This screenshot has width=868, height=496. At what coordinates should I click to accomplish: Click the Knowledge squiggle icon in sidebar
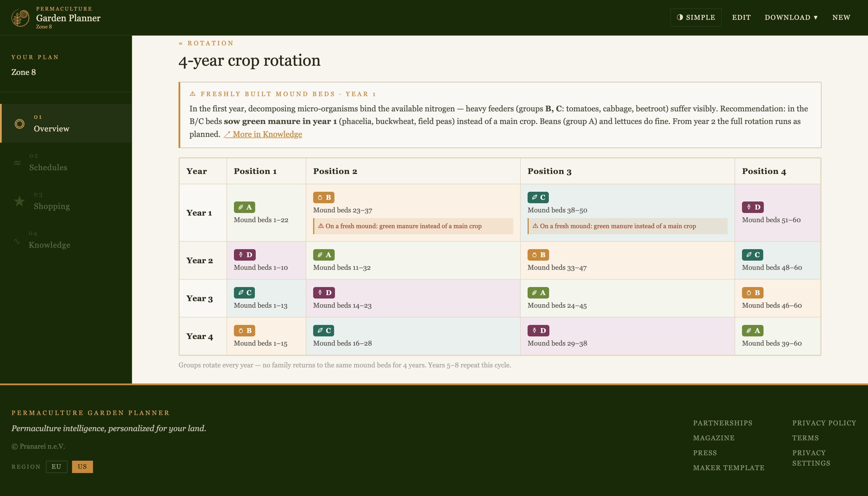tap(17, 241)
